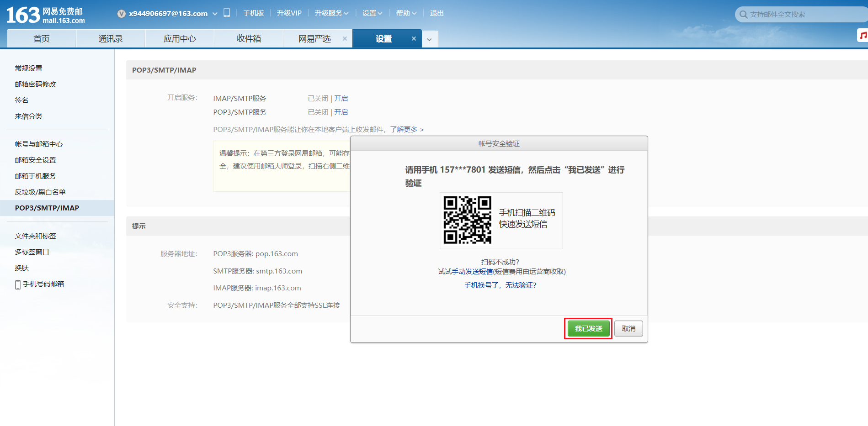Cancel the verification with 取消 button
The image size is (868, 426).
(x=628, y=329)
